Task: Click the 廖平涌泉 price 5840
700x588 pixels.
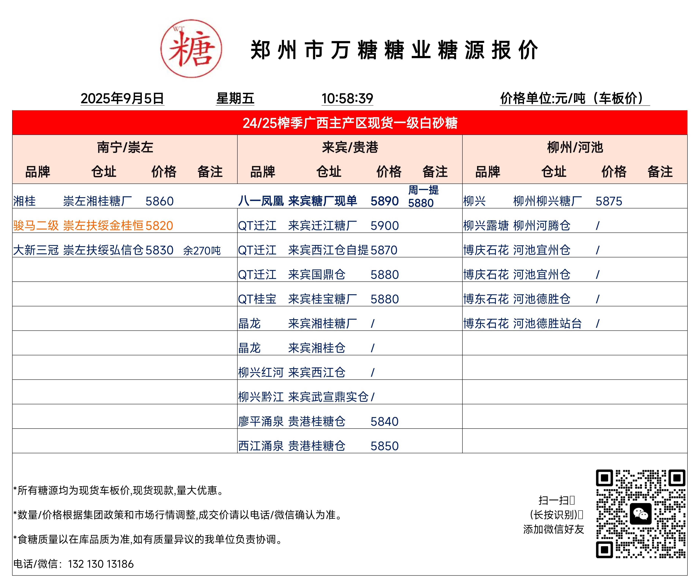Action: [384, 421]
